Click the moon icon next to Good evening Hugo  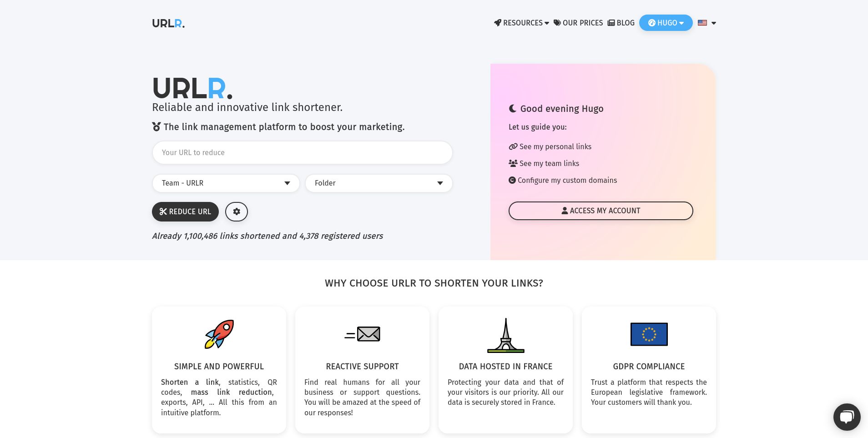click(513, 108)
